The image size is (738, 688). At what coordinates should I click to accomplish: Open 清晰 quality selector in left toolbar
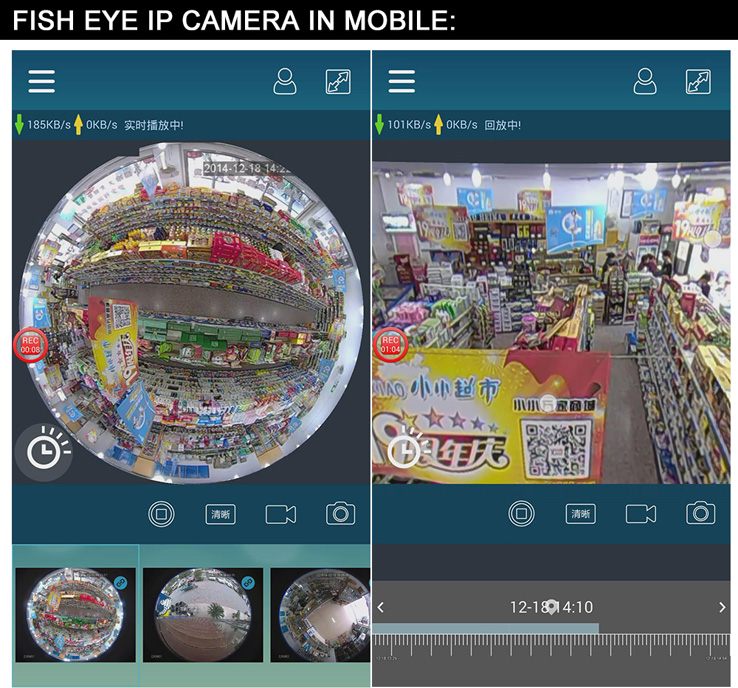220,514
